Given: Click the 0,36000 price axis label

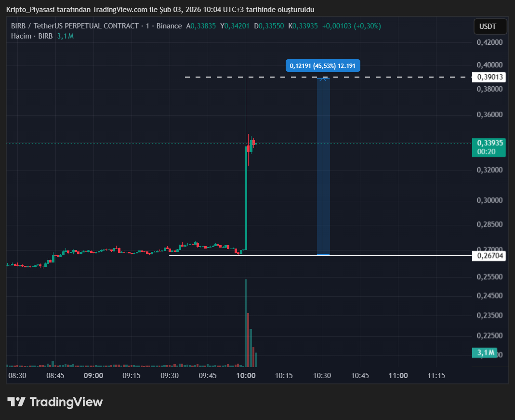Looking at the screenshot, I should 489,115.
